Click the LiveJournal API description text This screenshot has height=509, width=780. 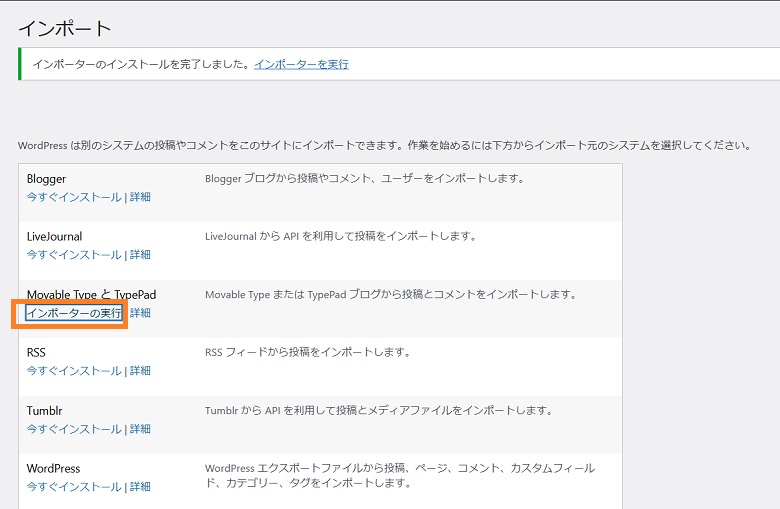(x=341, y=236)
